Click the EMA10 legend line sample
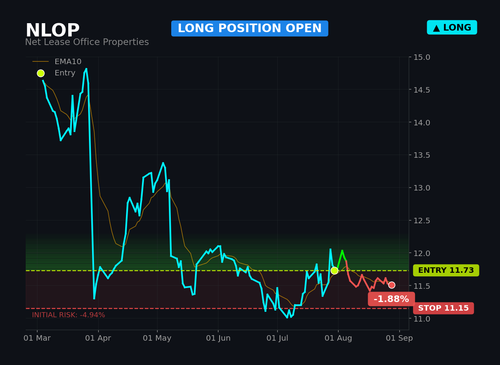 tap(41, 62)
